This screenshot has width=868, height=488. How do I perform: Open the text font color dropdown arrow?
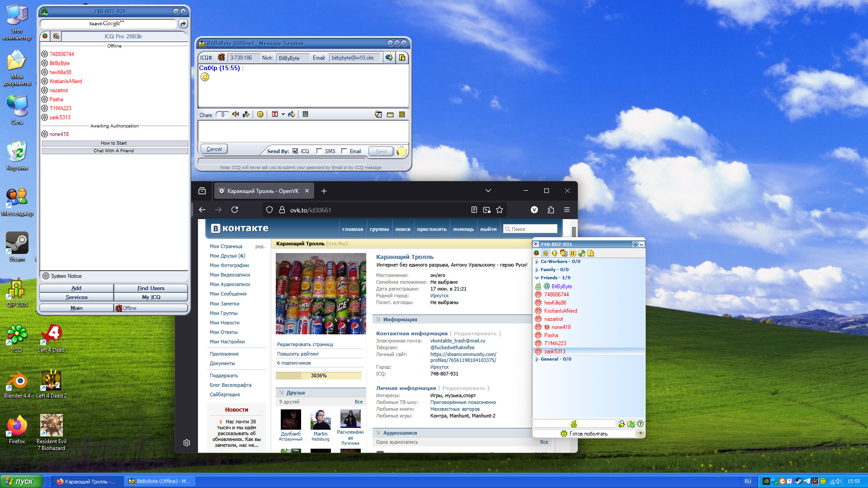(x=283, y=114)
